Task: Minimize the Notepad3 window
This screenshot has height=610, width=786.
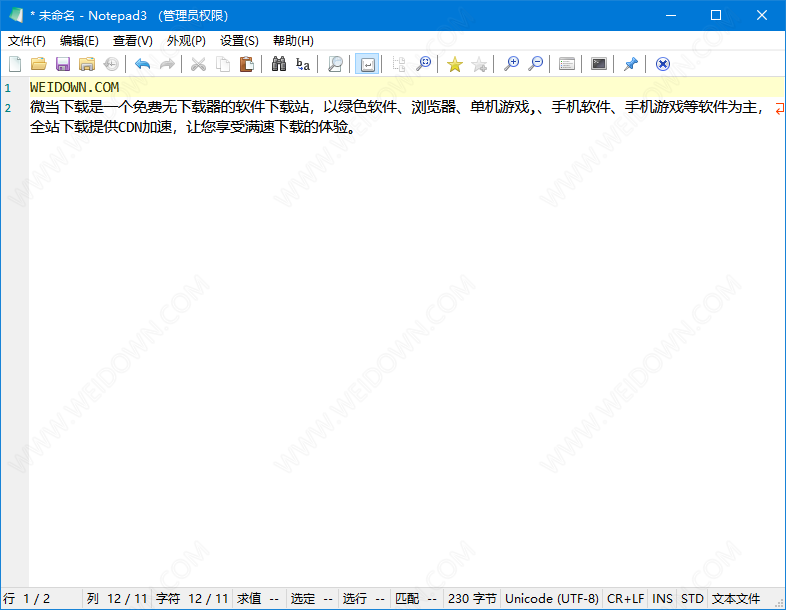Action: pos(671,15)
